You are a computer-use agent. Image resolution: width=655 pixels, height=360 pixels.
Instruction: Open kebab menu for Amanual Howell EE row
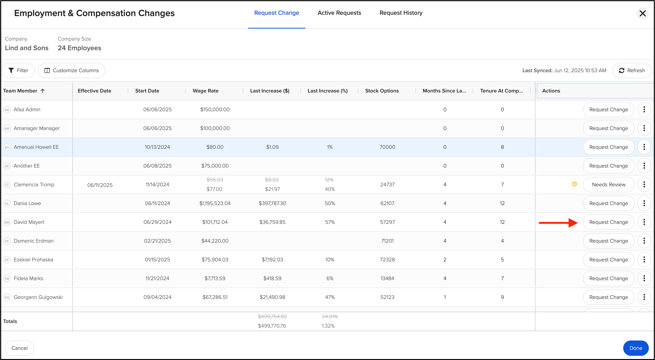point(644,147)
